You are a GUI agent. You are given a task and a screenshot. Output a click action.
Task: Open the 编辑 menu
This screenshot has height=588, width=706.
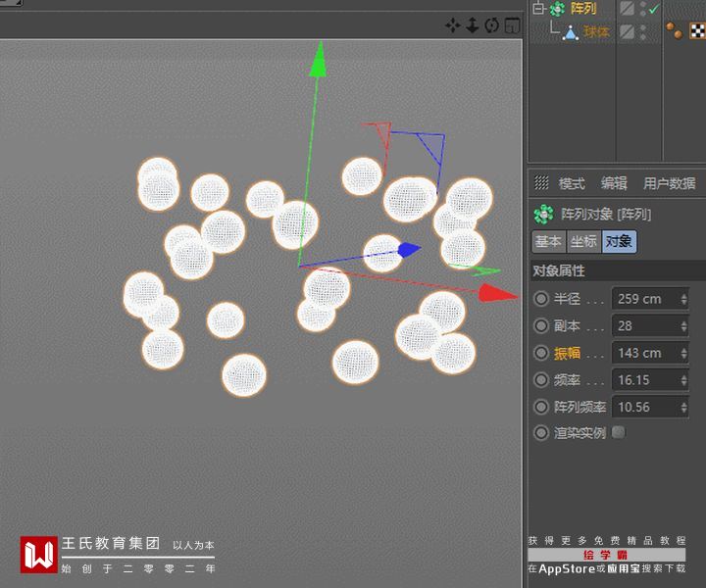click(x=614, y=183)
